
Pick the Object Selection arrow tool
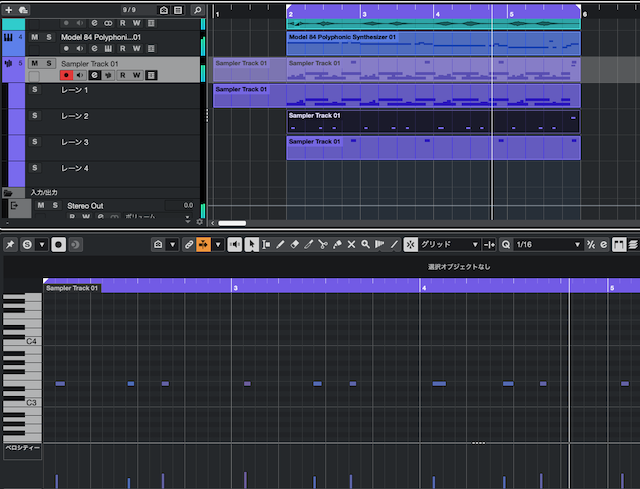tap(252, 245)
